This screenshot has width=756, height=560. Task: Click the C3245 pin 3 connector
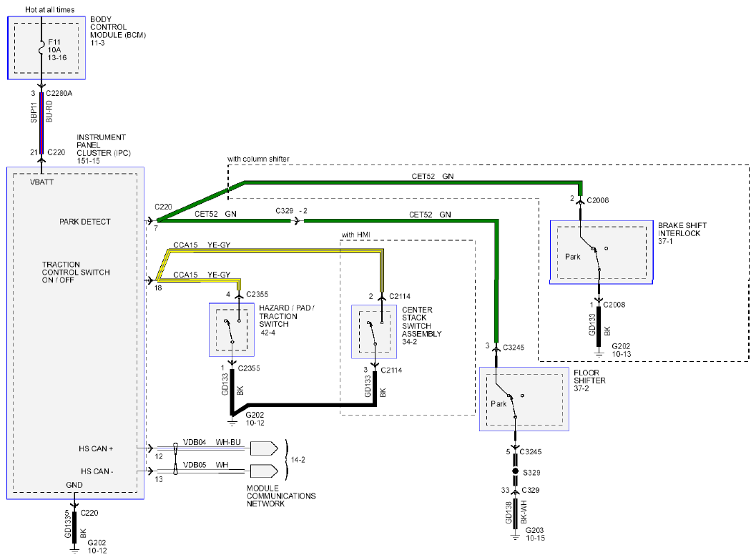coord(496,348)
